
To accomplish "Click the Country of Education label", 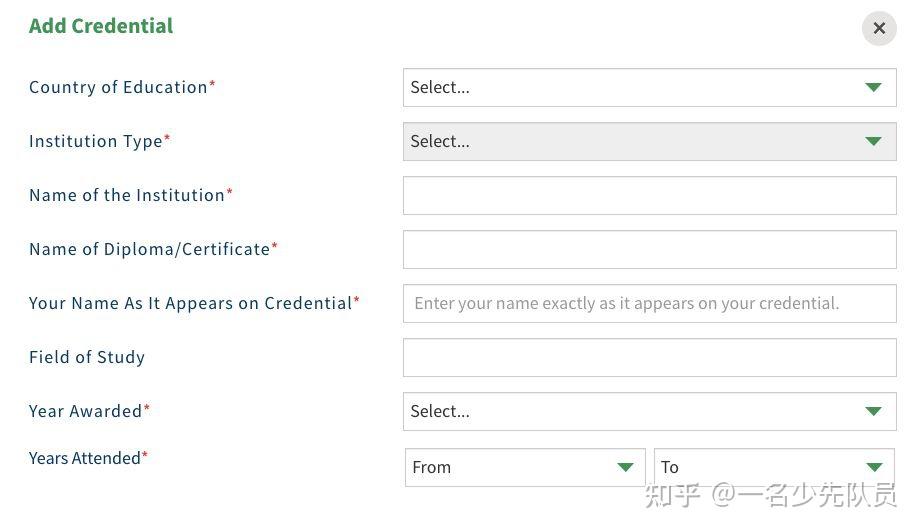I will [x=119, y=88].
